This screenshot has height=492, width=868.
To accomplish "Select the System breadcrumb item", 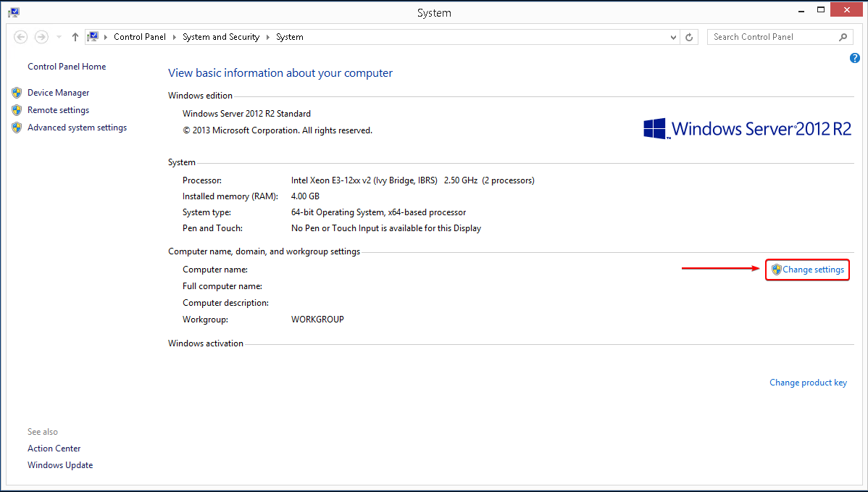I will pos(289,36).
